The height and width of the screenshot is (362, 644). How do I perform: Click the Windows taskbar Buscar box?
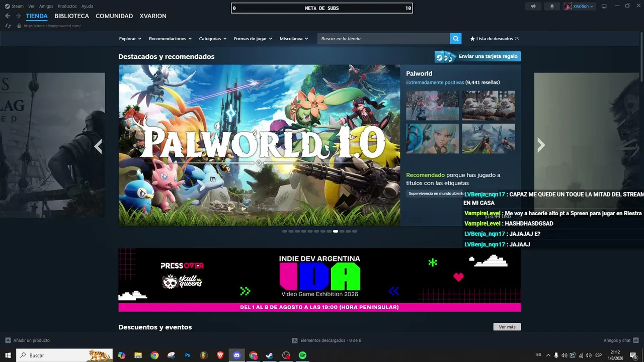tap(65, 355)
